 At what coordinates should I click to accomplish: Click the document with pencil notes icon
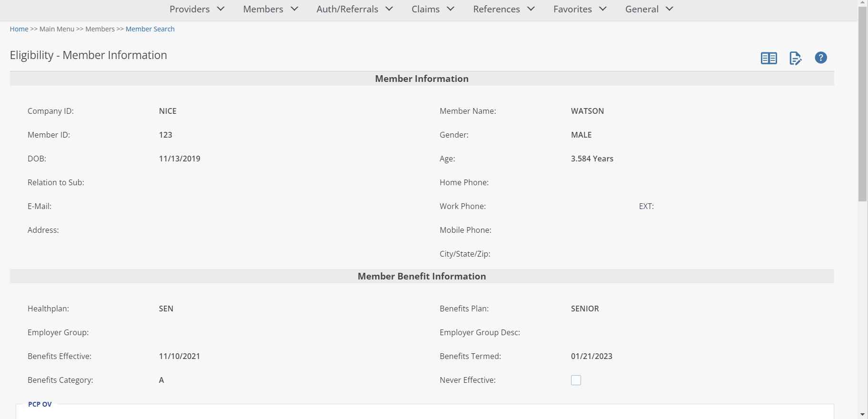pyautogui.click(x=795, y=58)
